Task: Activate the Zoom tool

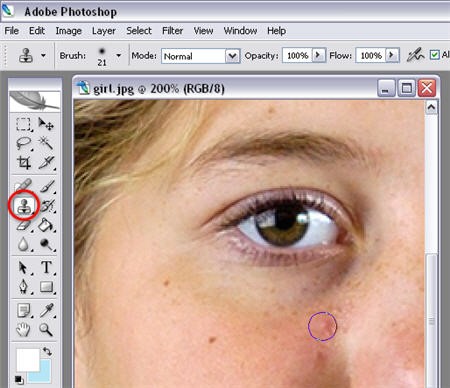Action: (46, 330)
